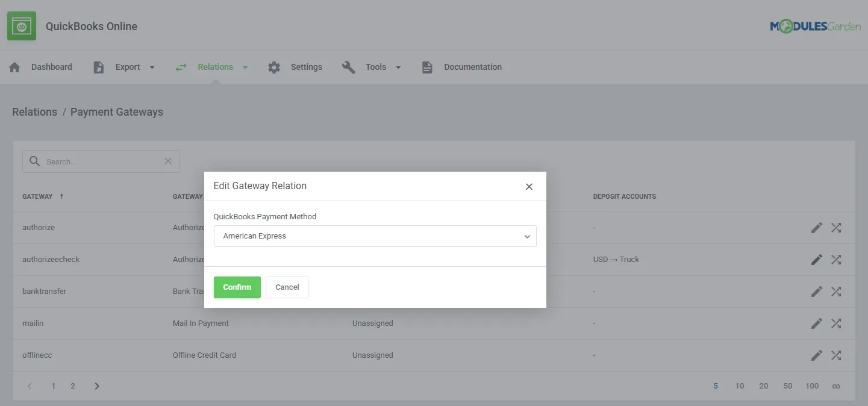Click the Deposit Accounts column header
The image size is (868, 406).
(x=625, y=196)
